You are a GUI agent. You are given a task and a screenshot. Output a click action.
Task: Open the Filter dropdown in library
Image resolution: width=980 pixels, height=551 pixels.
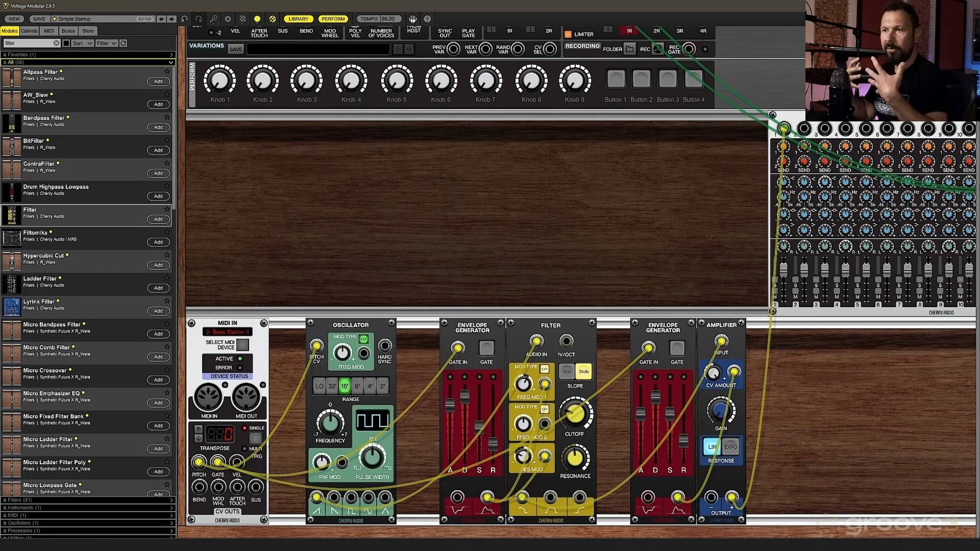coord(107,43)
